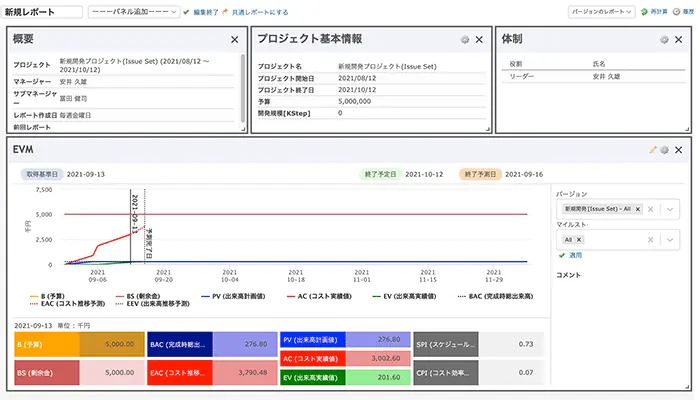Remove the 新規開発(Issue Set) - All version tag
The width and height of the screenshot is (700, 400).
point(638,209)
